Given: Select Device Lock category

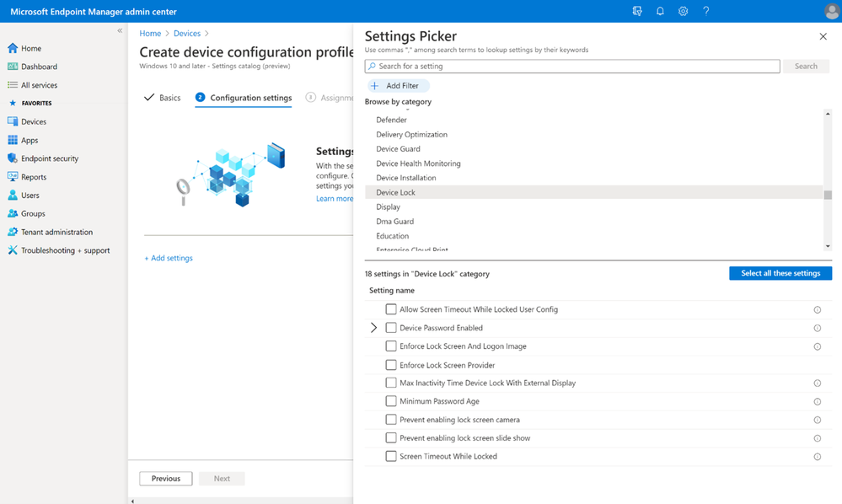Looking at the screenshot, I should pyautogui.click(x=593, y=192).
